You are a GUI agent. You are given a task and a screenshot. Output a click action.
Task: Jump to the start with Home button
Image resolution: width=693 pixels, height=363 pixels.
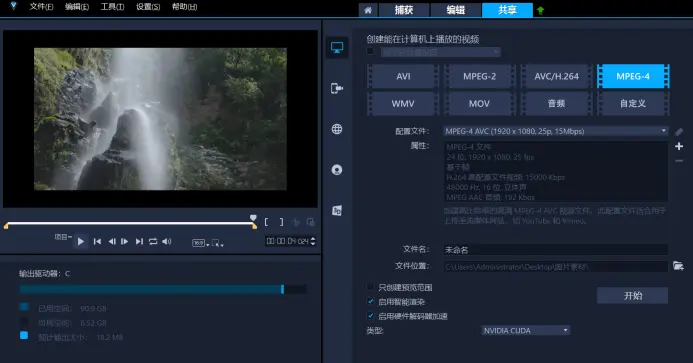97,241
